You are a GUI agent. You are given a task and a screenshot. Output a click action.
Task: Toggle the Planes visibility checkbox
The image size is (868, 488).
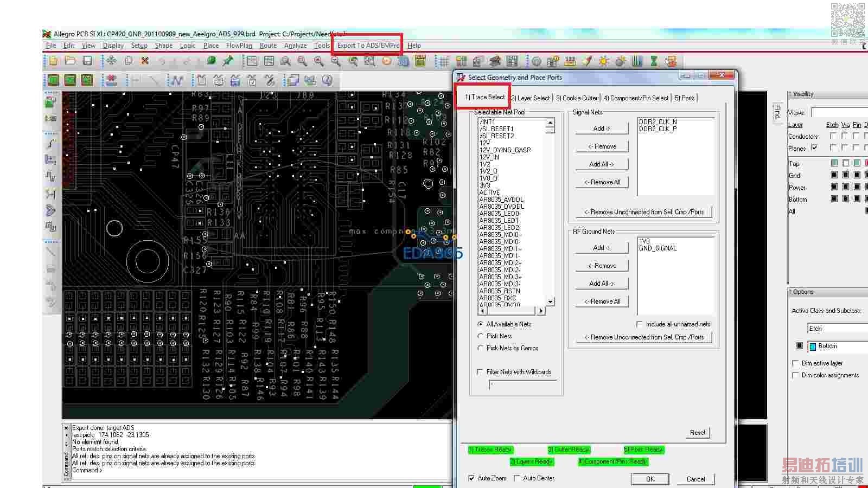tap(814, 147)
